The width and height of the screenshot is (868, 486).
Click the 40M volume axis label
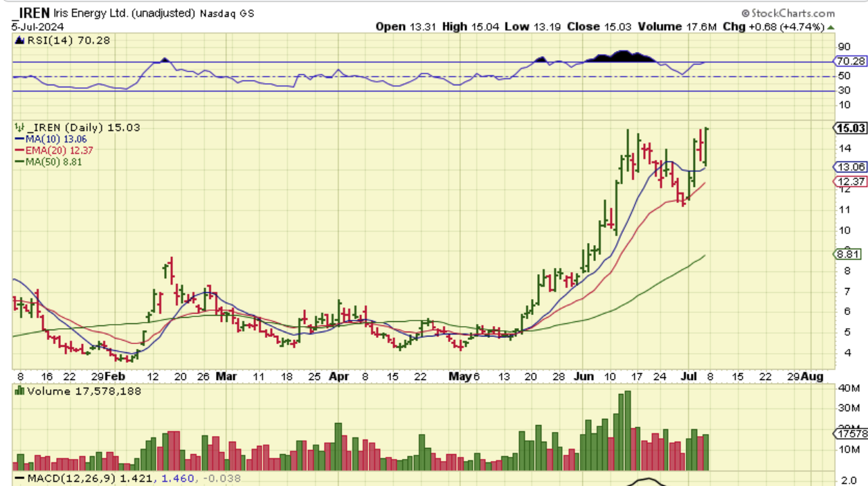click(849, 388)
